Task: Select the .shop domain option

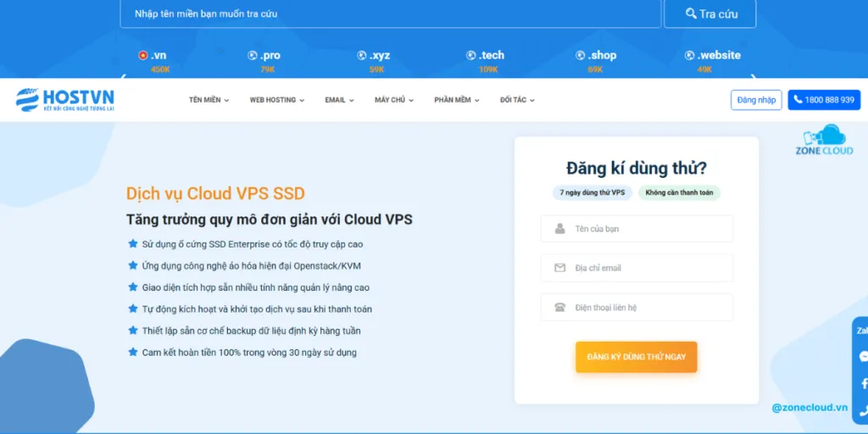Action: pyautogui.click(x=596, y=61)
